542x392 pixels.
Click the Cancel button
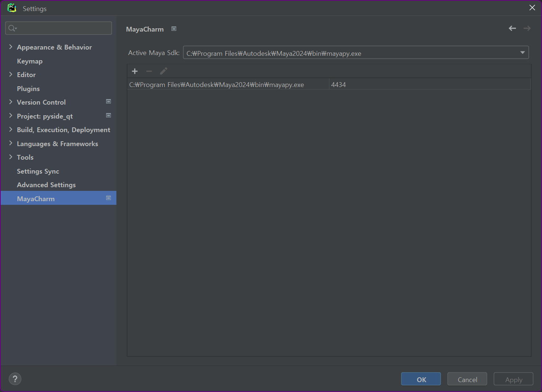pos(467,379)
